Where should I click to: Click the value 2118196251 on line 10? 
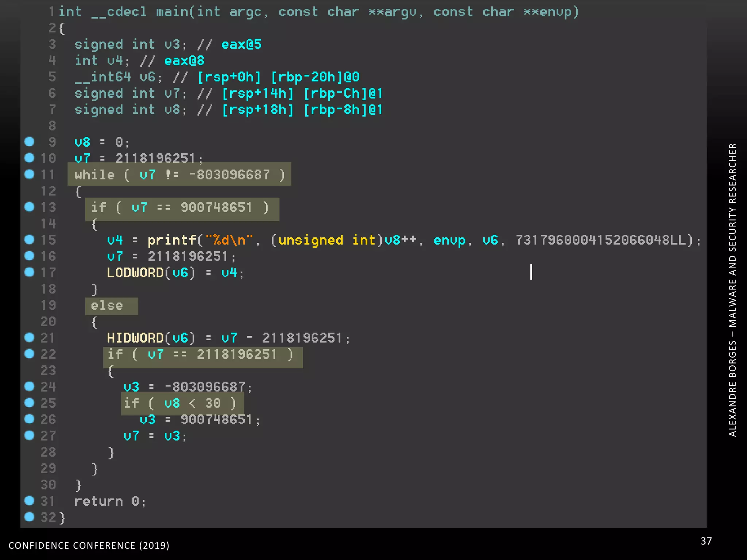tap(155, 158)
